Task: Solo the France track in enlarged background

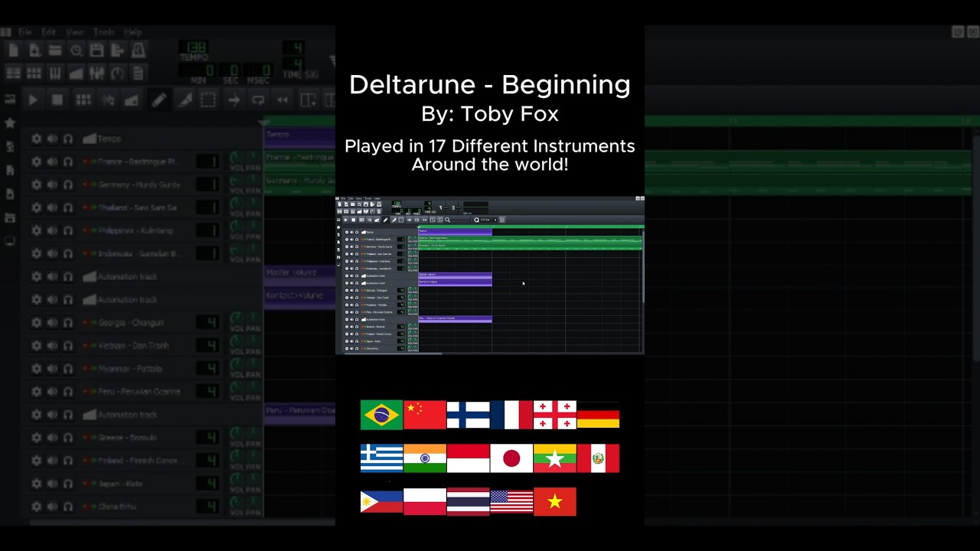Action: pos(68,161)
